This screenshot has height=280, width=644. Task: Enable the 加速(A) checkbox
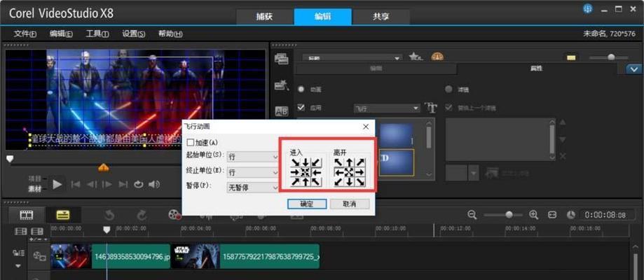[x=190, y=143]
